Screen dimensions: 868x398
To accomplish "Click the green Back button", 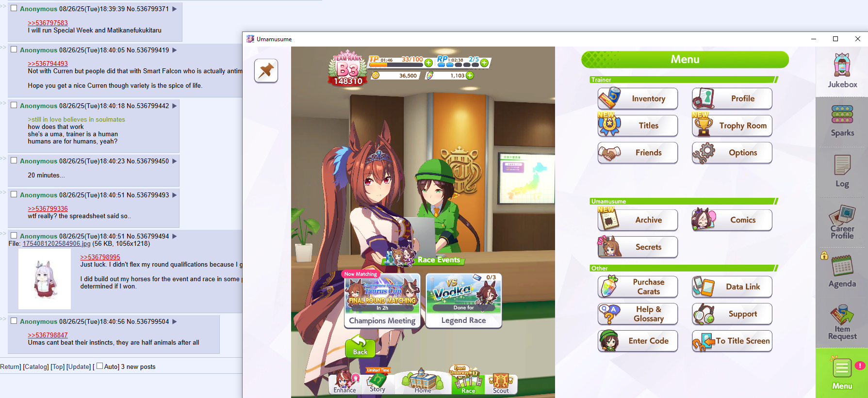I will [360, 347].
